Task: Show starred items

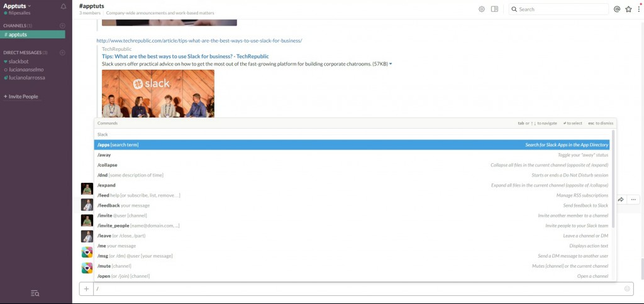Action: pyautogui.click(x=628, y=9)
